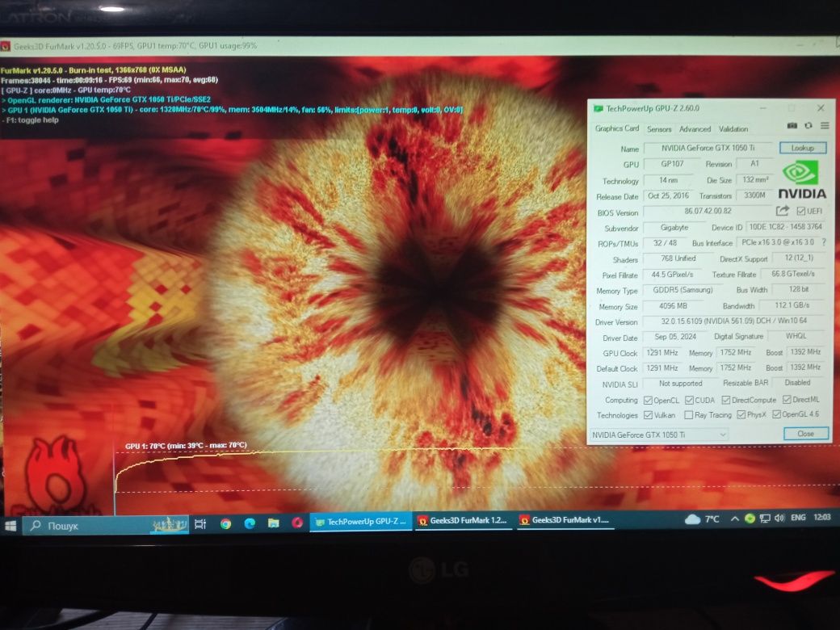Click the FurMark title bar icon
The width and height of the screenshot is (840, 630).
click(6, 47)
